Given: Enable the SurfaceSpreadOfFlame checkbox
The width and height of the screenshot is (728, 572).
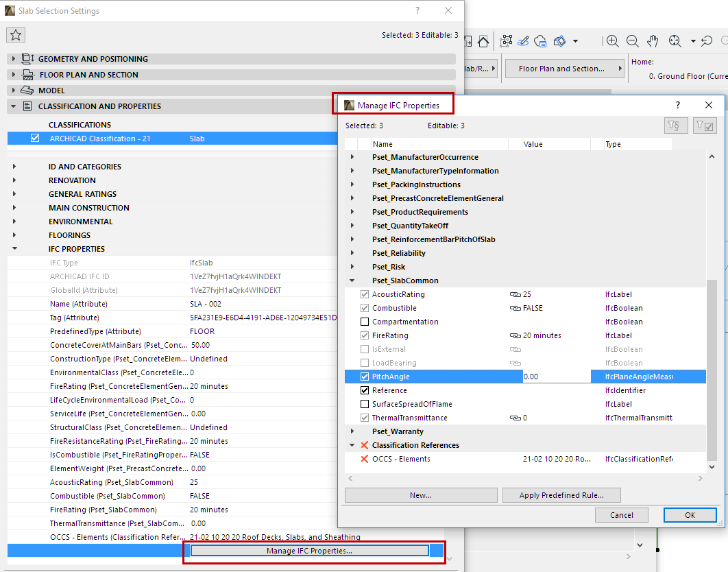Looking at the screenshot, I should tap(365, 404).
